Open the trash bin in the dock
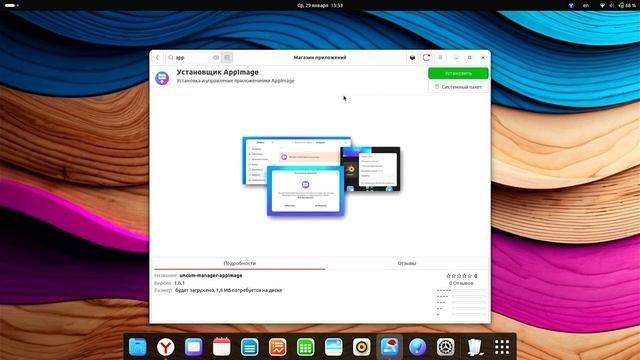640x360 pixels. (x=475, y=347)
